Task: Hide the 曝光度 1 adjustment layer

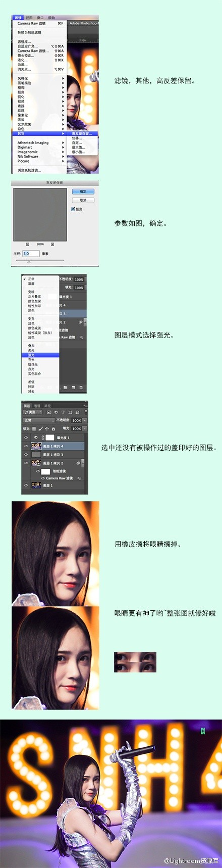Action: coord(26,438)
